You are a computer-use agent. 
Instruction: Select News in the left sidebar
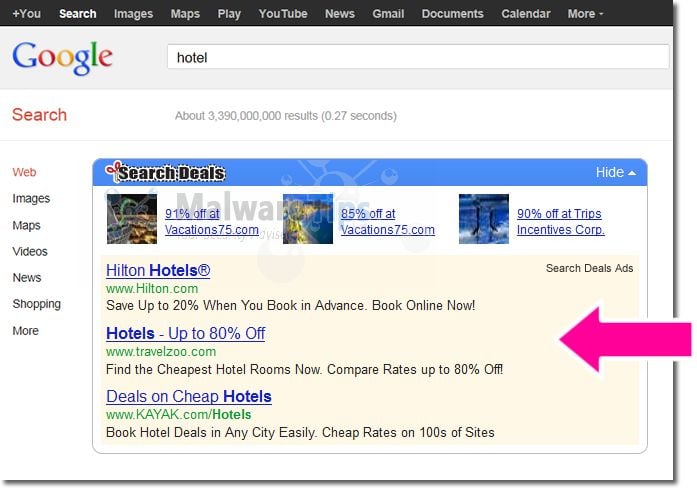[27, 277]
